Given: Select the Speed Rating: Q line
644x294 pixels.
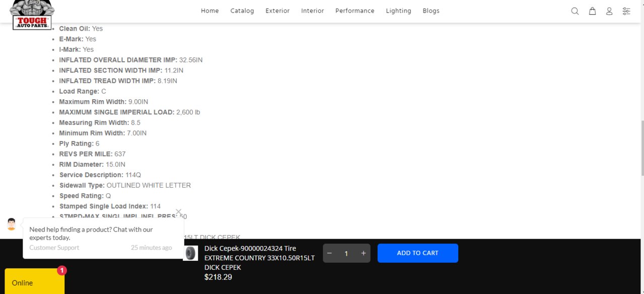Looking at the screenshot, I should tap(85, 196).
